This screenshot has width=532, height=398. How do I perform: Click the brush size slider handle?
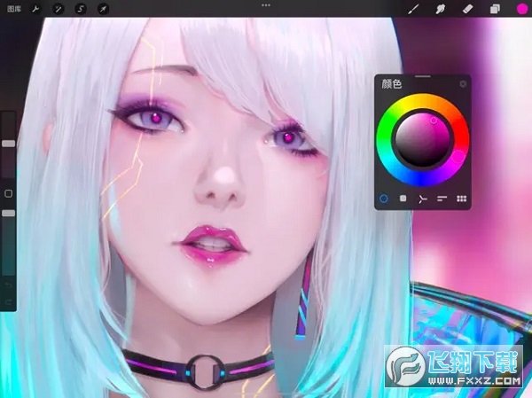coord(9,142)
